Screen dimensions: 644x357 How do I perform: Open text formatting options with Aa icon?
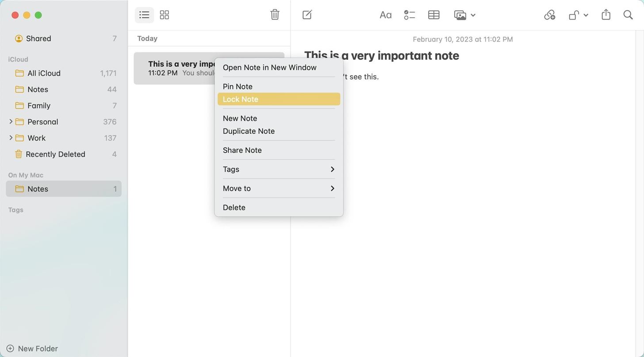pos(385,15)
